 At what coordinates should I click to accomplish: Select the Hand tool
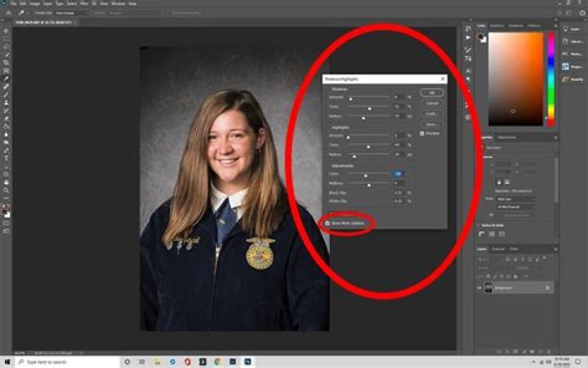7,182
